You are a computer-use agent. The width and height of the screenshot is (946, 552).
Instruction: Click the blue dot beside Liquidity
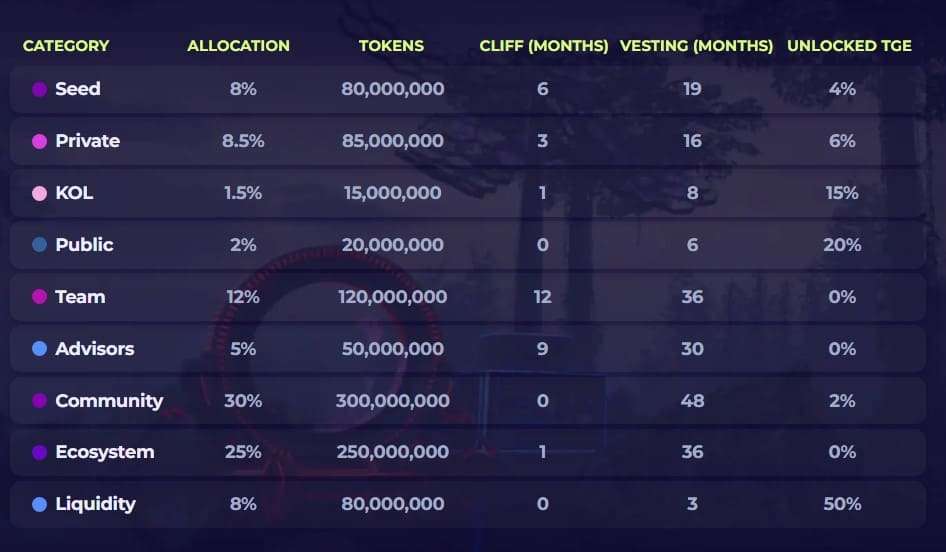point(40,504)
